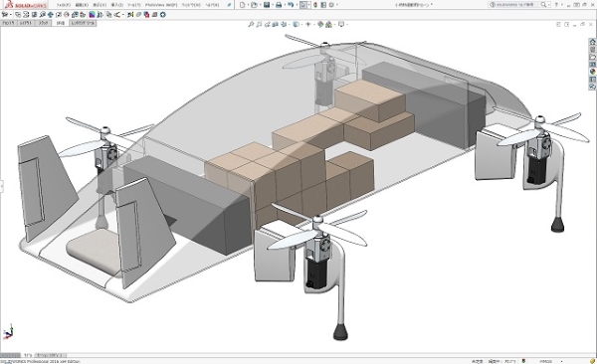The image size is (597, 364).
Task: Click the red overlapping squares toolbar icon
Action: click(x=146, y=15)
